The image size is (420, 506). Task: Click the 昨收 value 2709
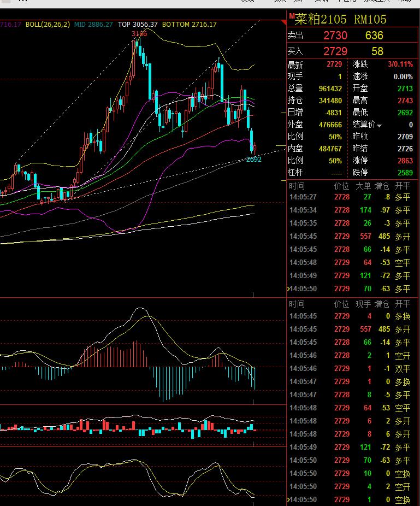click(405, 137)
